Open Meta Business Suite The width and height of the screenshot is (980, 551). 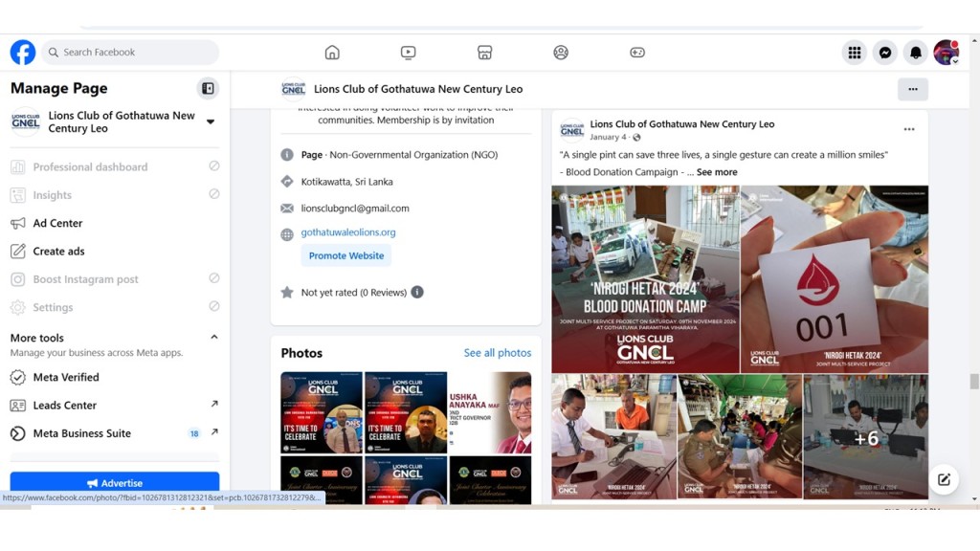coord(115,433)
